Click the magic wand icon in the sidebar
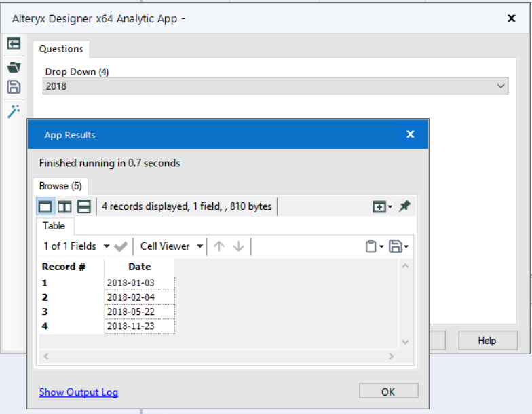 tap(14, 111)
